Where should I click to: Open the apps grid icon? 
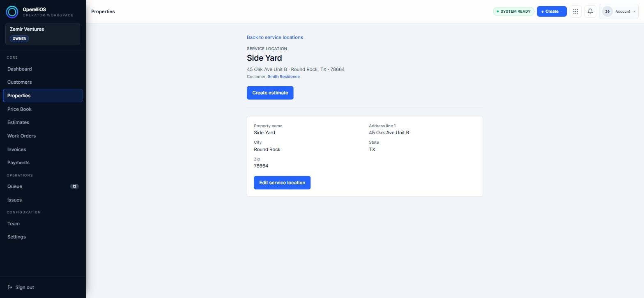575,11
